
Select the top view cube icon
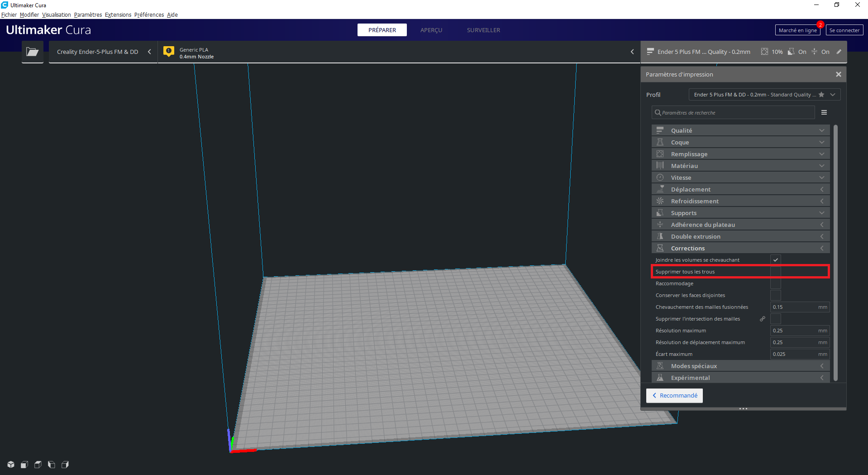pyautogui.click(x=38, y=465)
